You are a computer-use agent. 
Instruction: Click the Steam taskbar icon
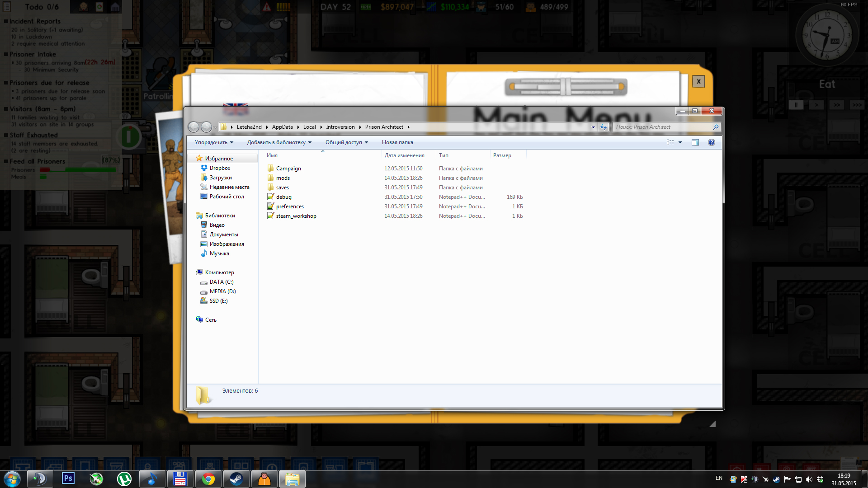click(x=236, y=479)
